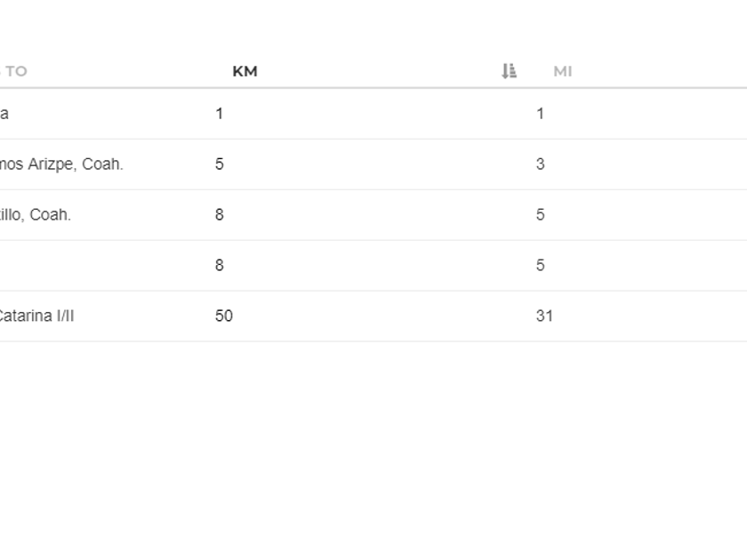Image resolution: width=747 pixels, height=560 pixels.
Task: Click the partially visible TO column header
Action: click(15, 71)
